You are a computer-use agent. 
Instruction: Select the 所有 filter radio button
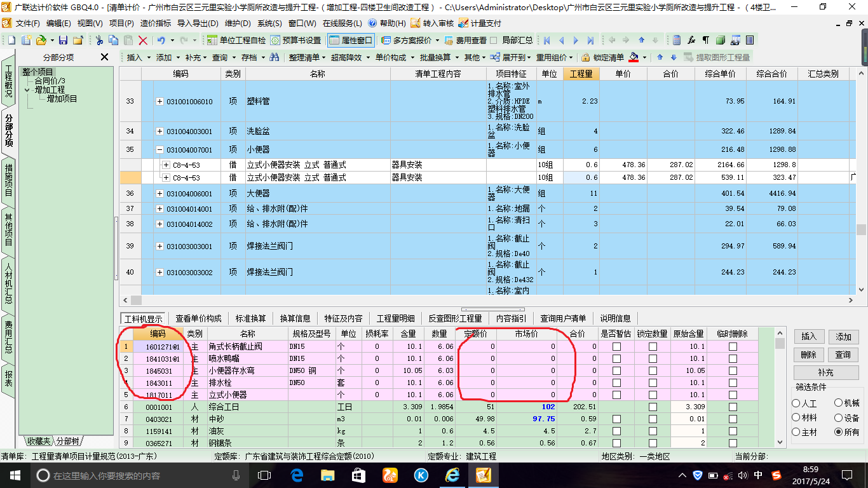838,432
